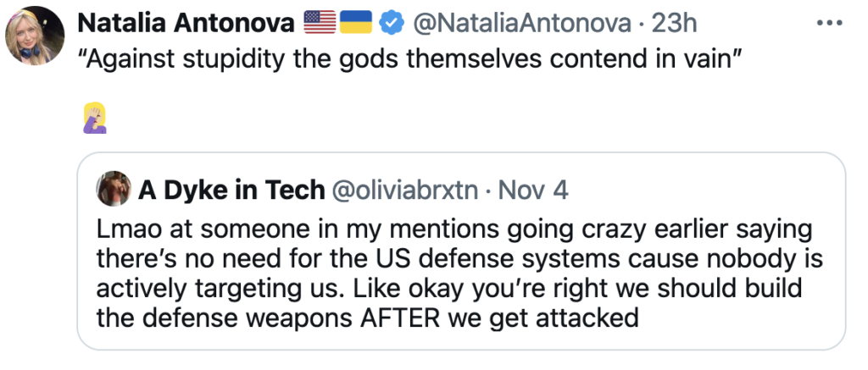Open the quoted tweet author's avatar
This screenshot has width=868, height=370.
pyautogui.click(x=114, y=190)
